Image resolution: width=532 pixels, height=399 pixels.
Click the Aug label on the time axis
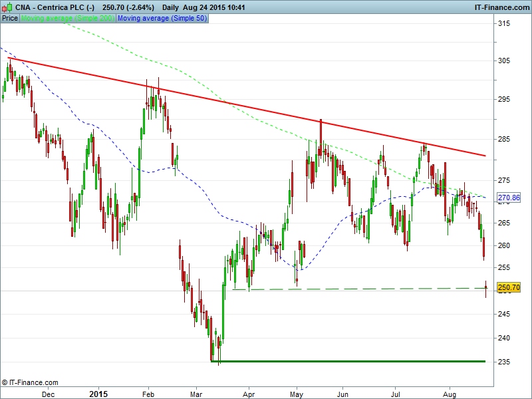(450, 393)
